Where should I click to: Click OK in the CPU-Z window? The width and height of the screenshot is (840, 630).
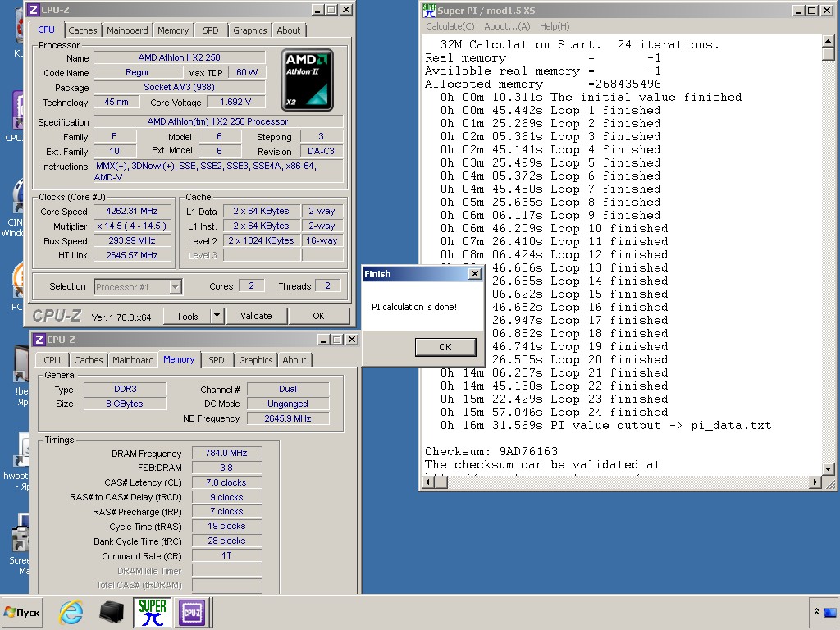(318, 316)
